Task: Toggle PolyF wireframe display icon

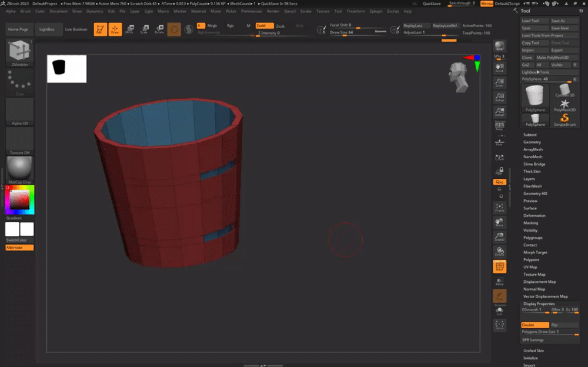Action: tap(499, 266)
